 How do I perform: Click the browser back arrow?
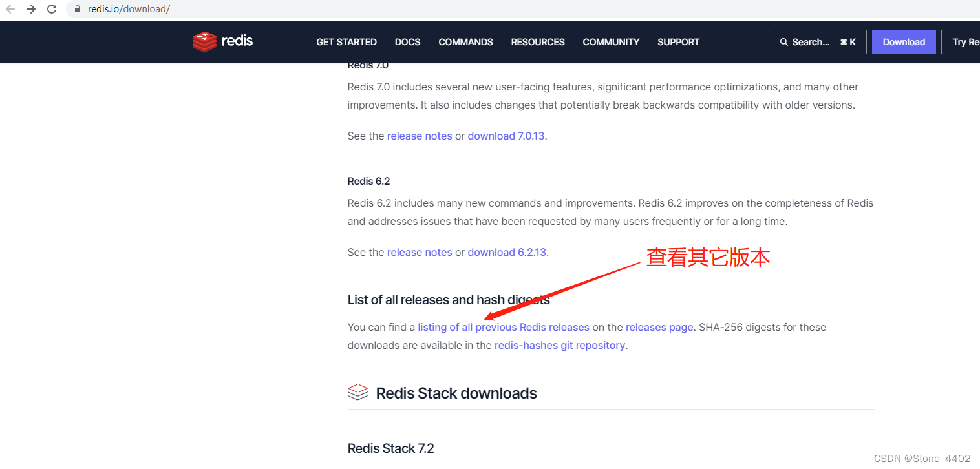point(10,9)
